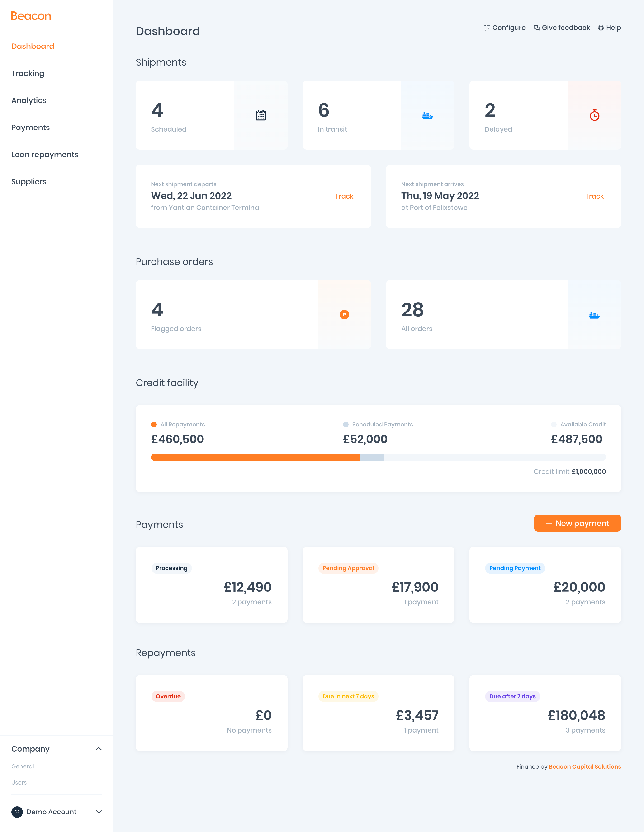
Task: Click the orange repayments segment of credit bar
Action: [255, 458]
